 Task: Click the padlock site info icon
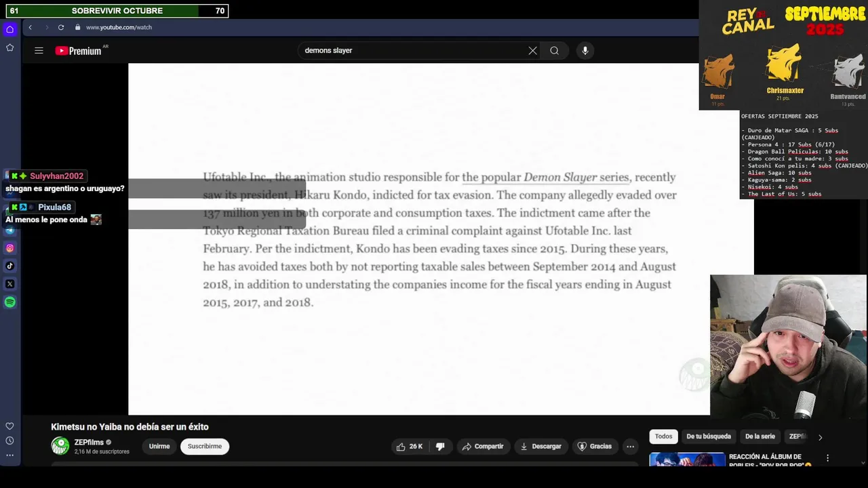tap(77, 27)
